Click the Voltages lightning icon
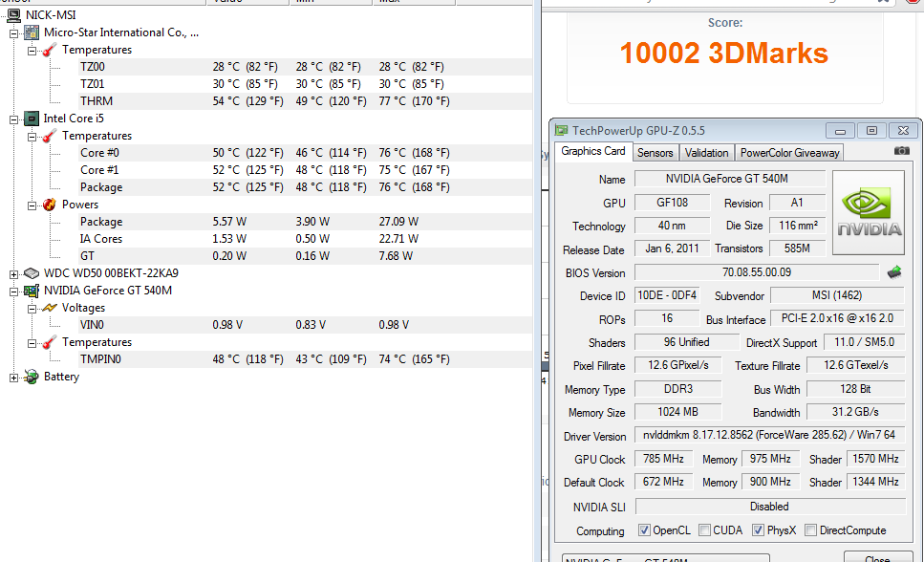This screenshot has height=562, width=924. tap(50, 308)
